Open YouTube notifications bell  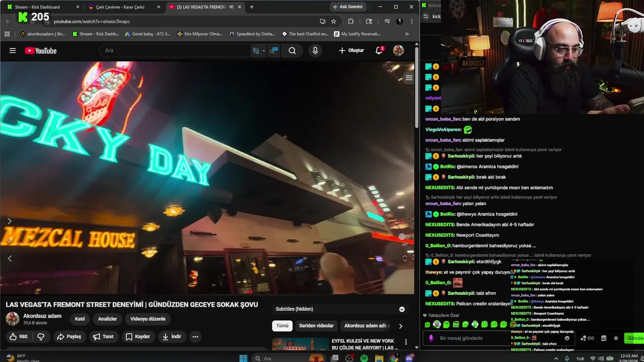(379, 50)
